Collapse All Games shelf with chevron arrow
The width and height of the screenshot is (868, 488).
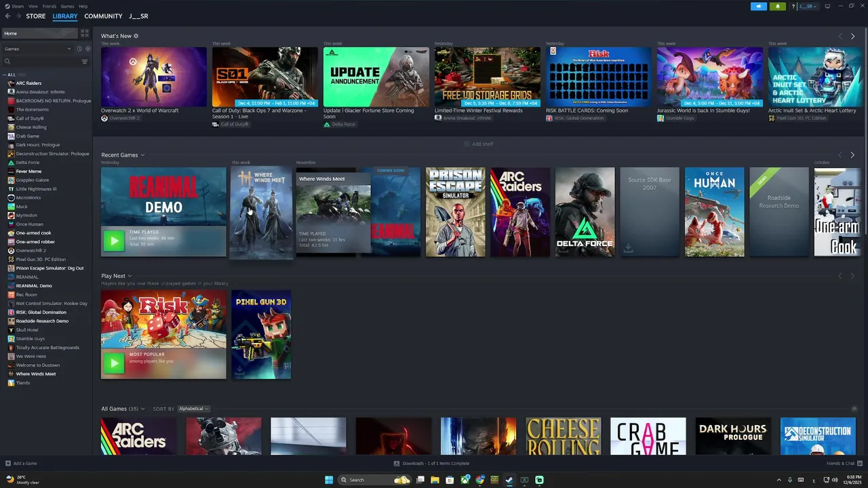pyautogui.click(x=854, y=409)
